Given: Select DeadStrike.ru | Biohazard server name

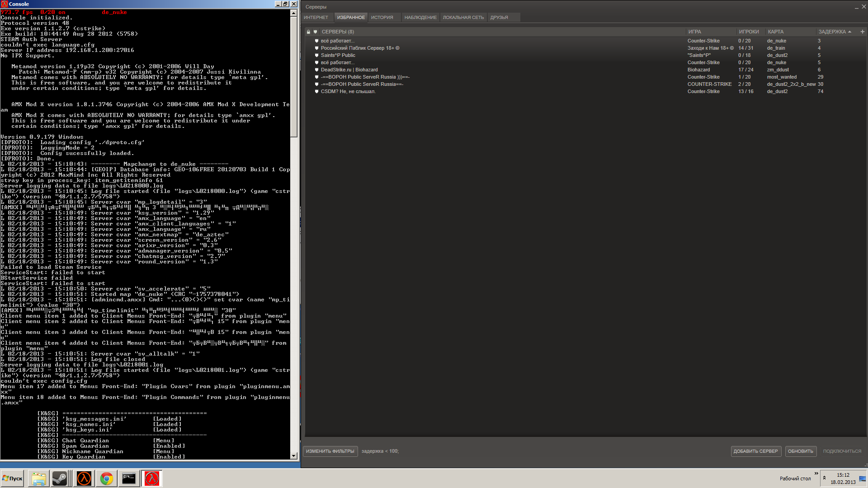Looking at the screenshot, I should pos(349,70).
